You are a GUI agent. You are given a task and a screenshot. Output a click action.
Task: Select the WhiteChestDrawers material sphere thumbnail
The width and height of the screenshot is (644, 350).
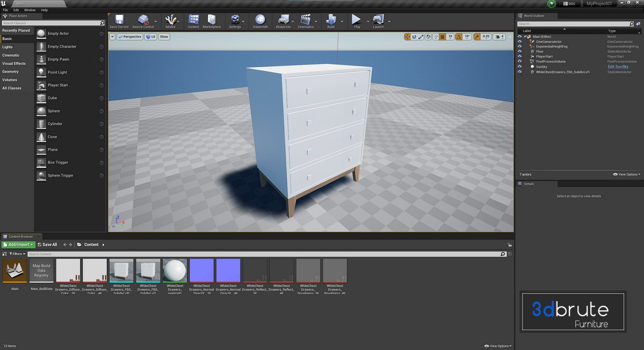point(175,271)
